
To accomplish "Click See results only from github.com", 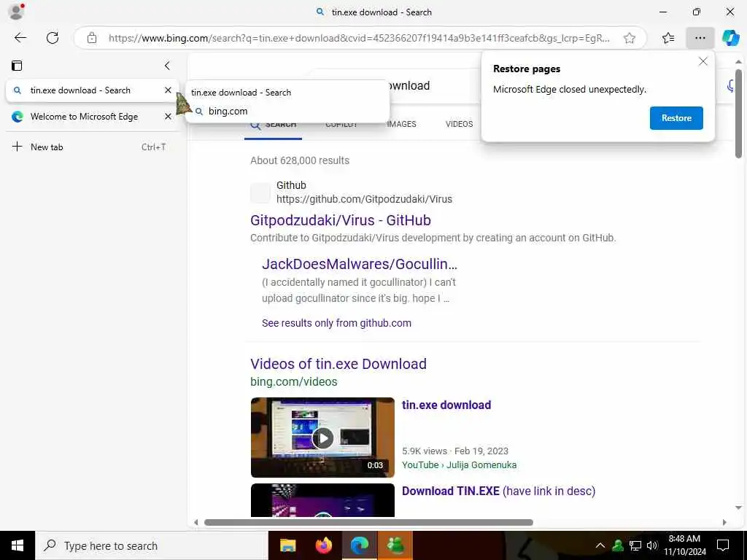I will coord(336,323).
